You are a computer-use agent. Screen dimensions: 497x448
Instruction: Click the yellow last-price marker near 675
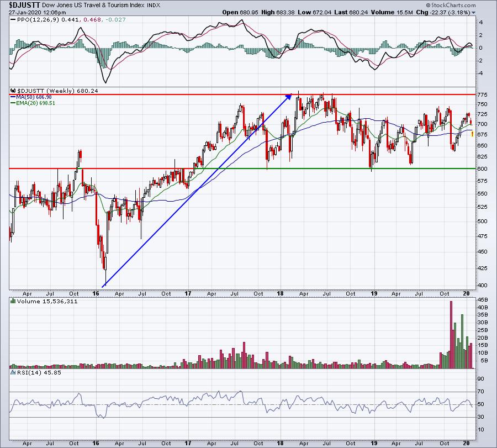472,134
